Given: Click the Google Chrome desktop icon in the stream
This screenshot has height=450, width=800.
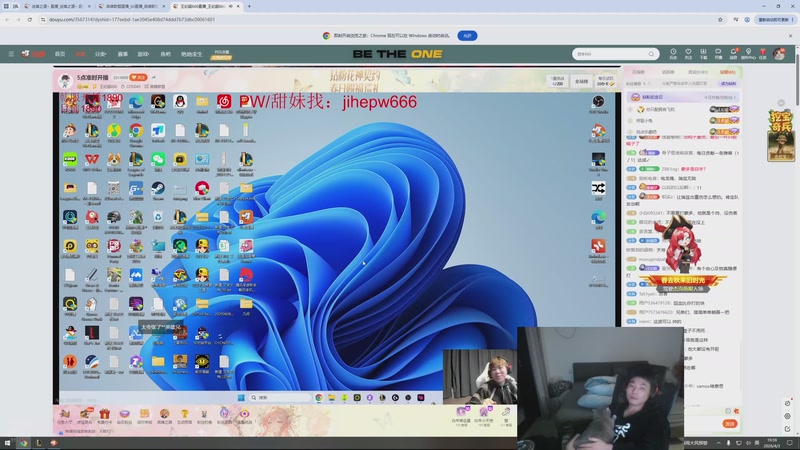Looking at the screenshot, I should [x=136, y=131].
